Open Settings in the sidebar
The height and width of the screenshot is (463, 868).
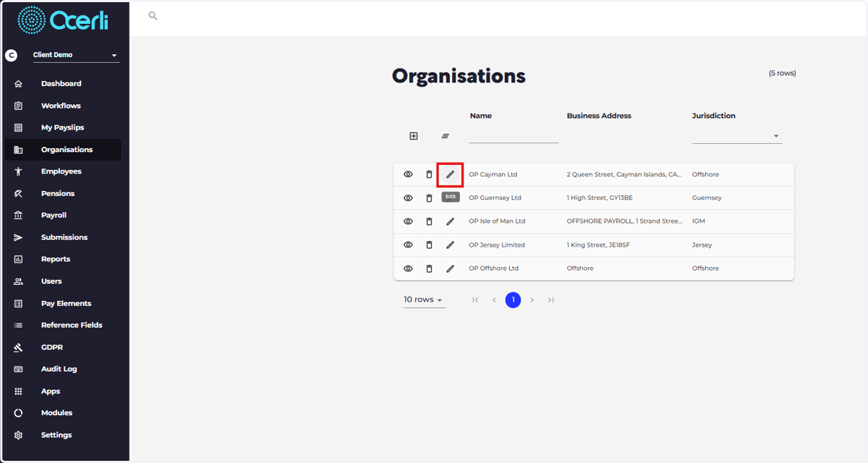56,435
